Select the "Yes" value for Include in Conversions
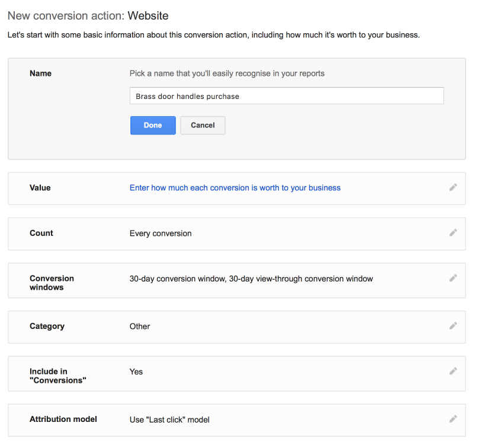481x448 pixels. pyautogui.click(x=136, y=372)
